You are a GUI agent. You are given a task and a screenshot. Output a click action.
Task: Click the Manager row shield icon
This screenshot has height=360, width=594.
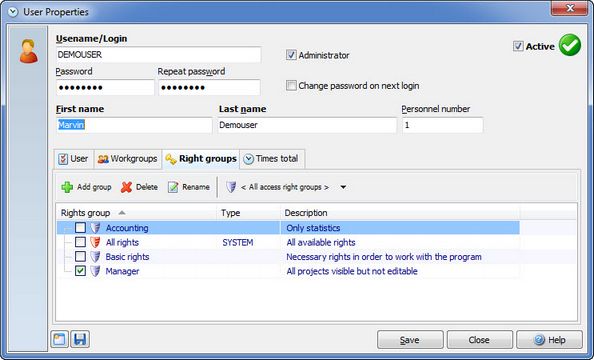95,271
